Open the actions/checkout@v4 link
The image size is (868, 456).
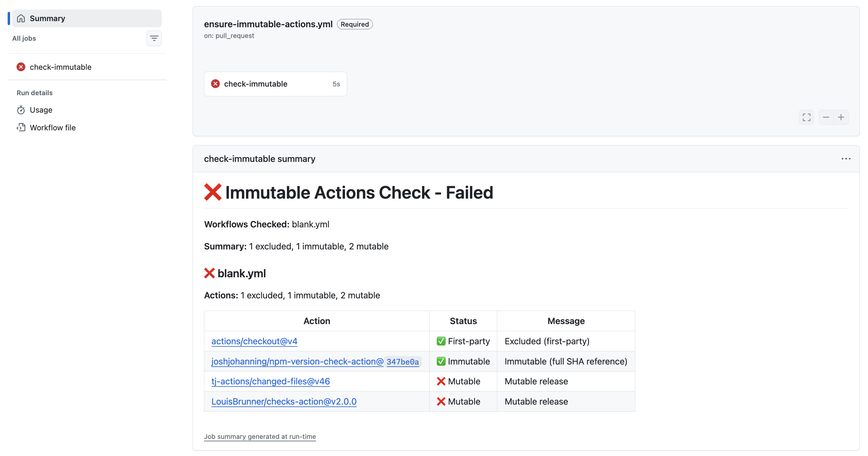tap(254, 341)
